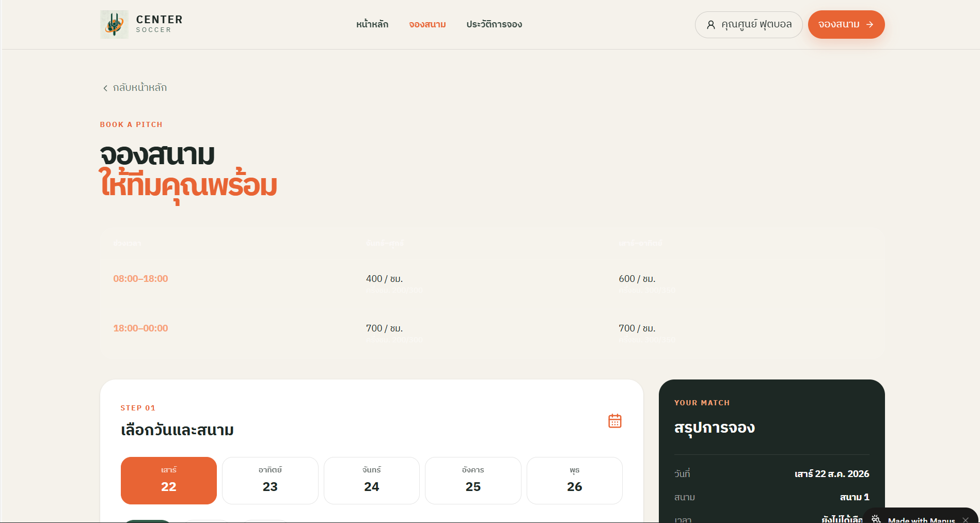Open the หน้าหลัก navigation item
The width and height of the screenshot is (980, 523).
pos(372,24)
